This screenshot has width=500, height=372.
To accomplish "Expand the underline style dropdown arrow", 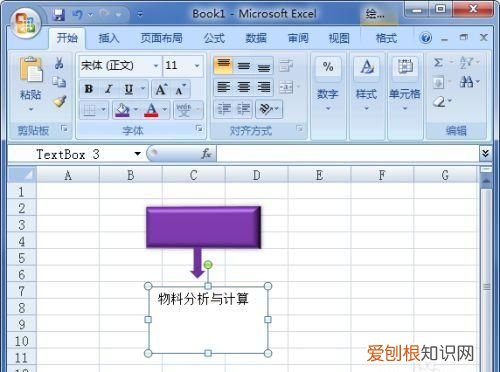I will click(x=143, y=89).
